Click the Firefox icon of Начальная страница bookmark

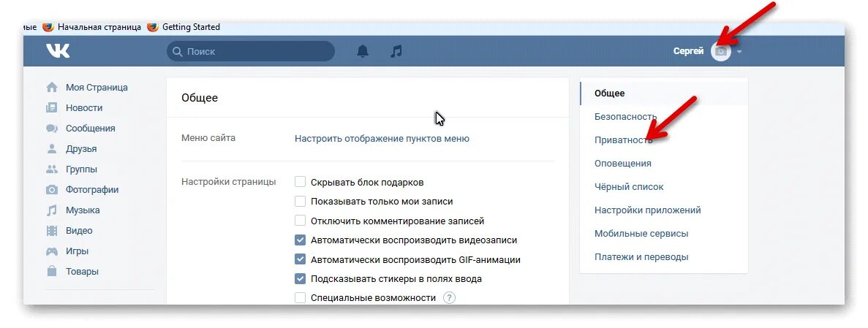(48, 26)
